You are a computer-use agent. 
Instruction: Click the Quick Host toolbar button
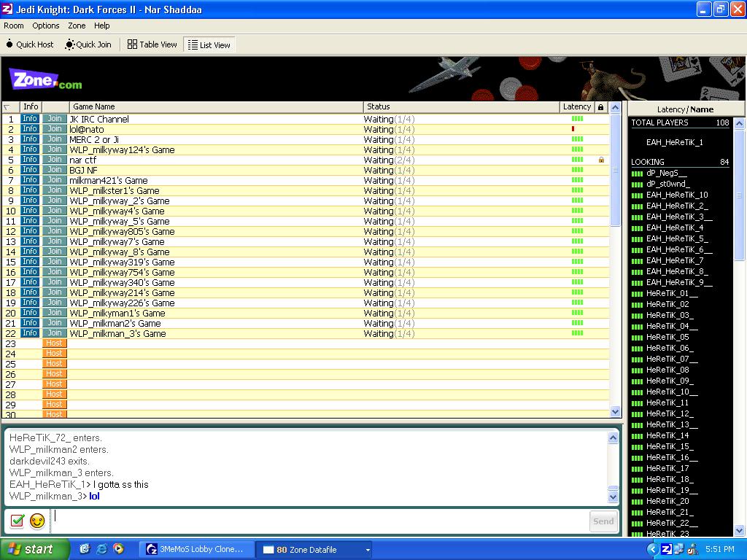29,44
